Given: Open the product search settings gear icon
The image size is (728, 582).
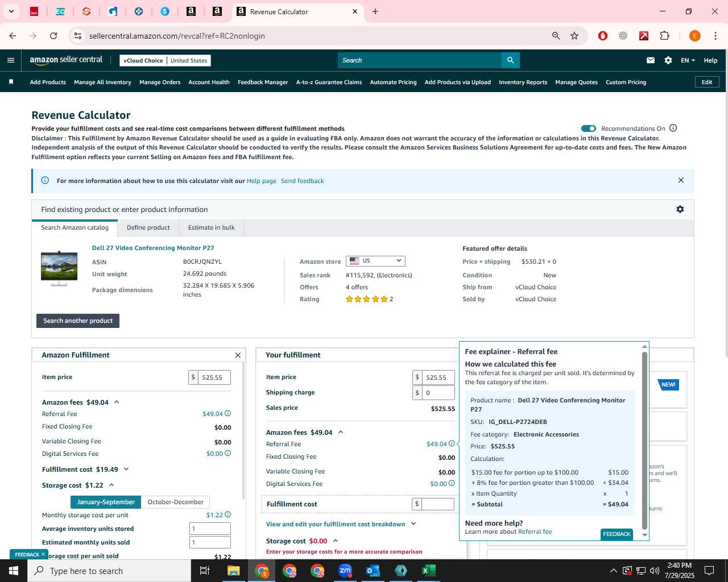Looking at the screenshot, I should (x=680, y=209).
